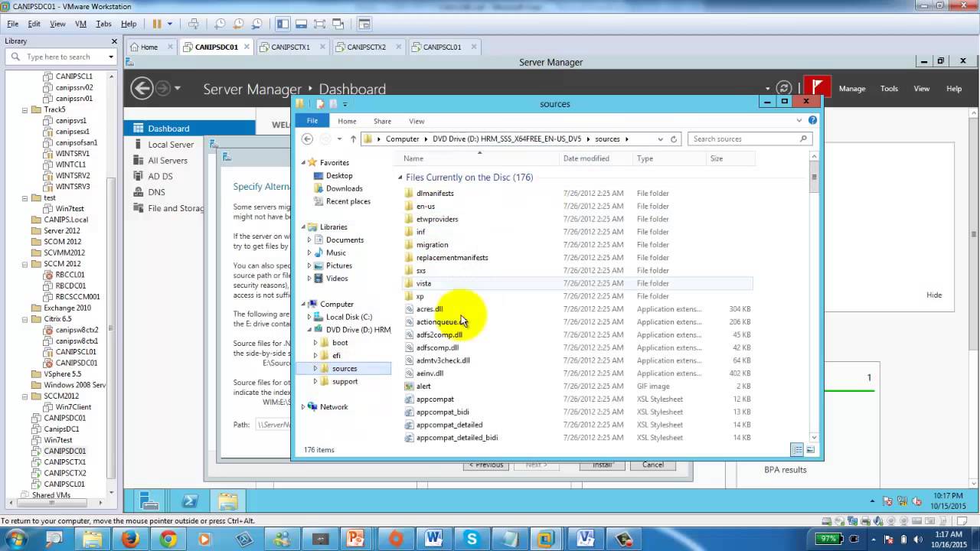Click Server Manager back arrow button

click(x=142, y=89)
